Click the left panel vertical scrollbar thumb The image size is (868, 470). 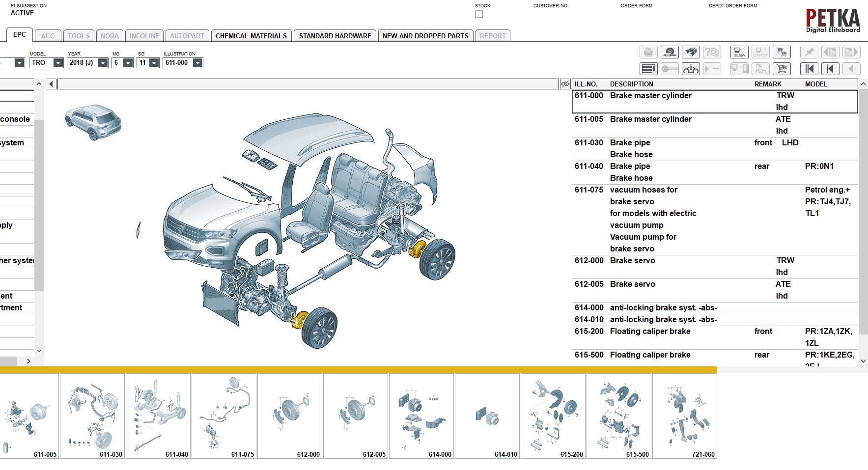39,205
